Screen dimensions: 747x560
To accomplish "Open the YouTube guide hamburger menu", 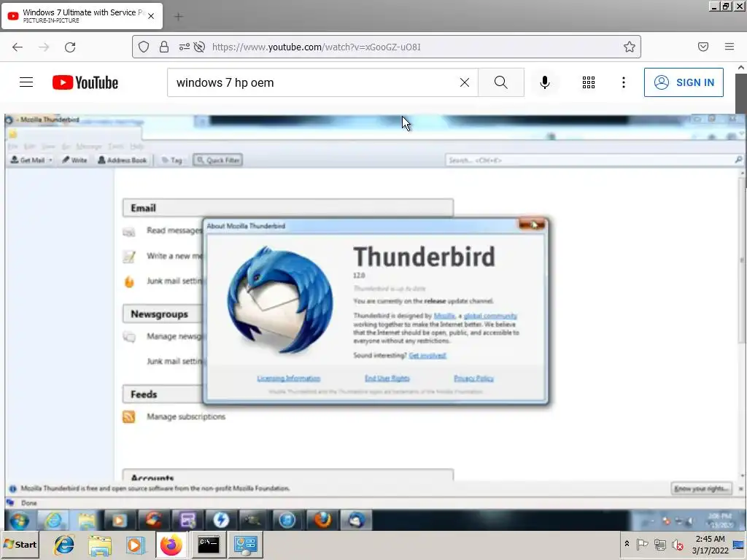I will point(26,82).
